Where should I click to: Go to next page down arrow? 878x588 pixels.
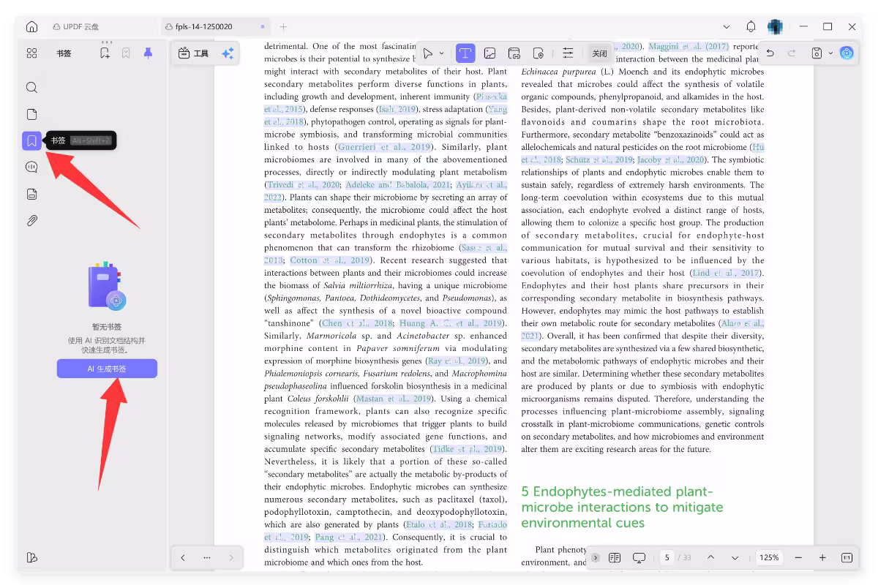point(735,557)
